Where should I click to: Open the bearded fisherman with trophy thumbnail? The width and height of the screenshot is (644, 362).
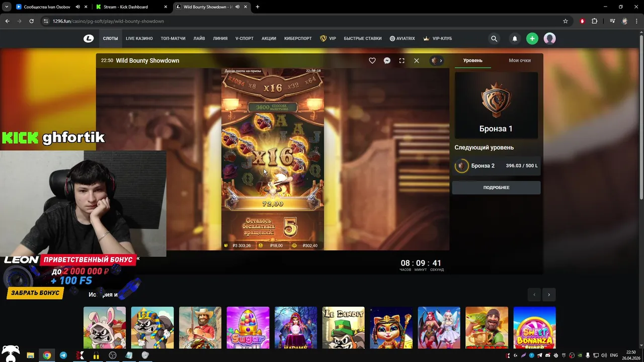click(x=487, y=328)
